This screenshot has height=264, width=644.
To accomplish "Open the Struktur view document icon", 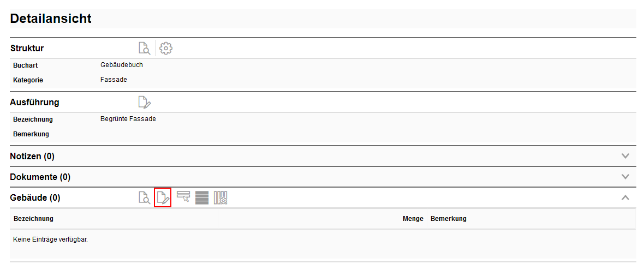I will pos(144,48).
